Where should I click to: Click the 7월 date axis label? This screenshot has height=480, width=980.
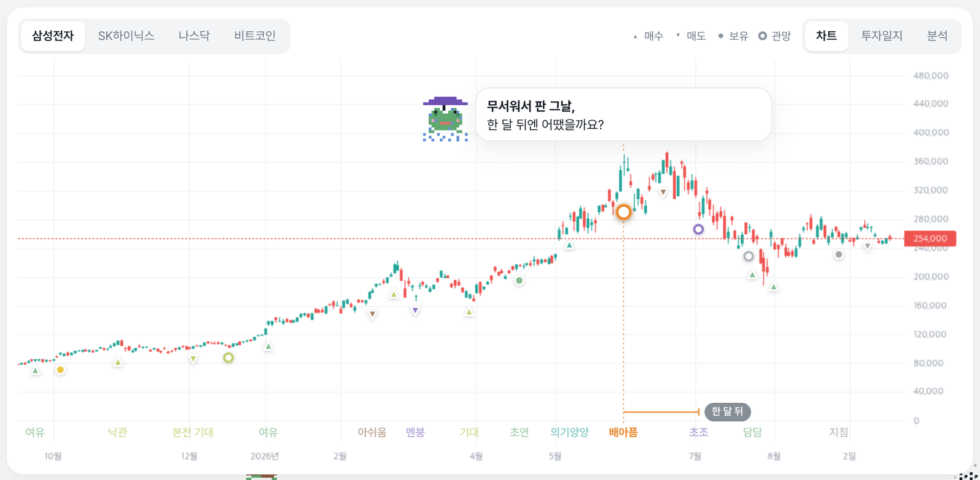(x=695, y=456)
